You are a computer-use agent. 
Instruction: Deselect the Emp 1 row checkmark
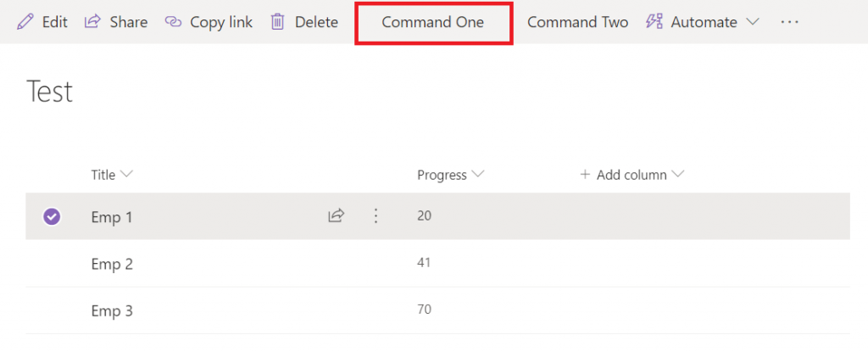(52, 216)
